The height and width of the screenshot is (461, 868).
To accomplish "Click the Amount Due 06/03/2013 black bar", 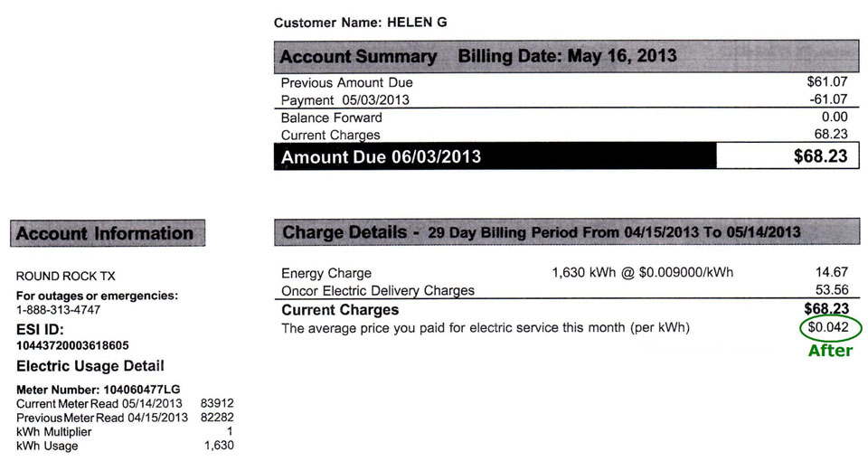I will point(495,156).
